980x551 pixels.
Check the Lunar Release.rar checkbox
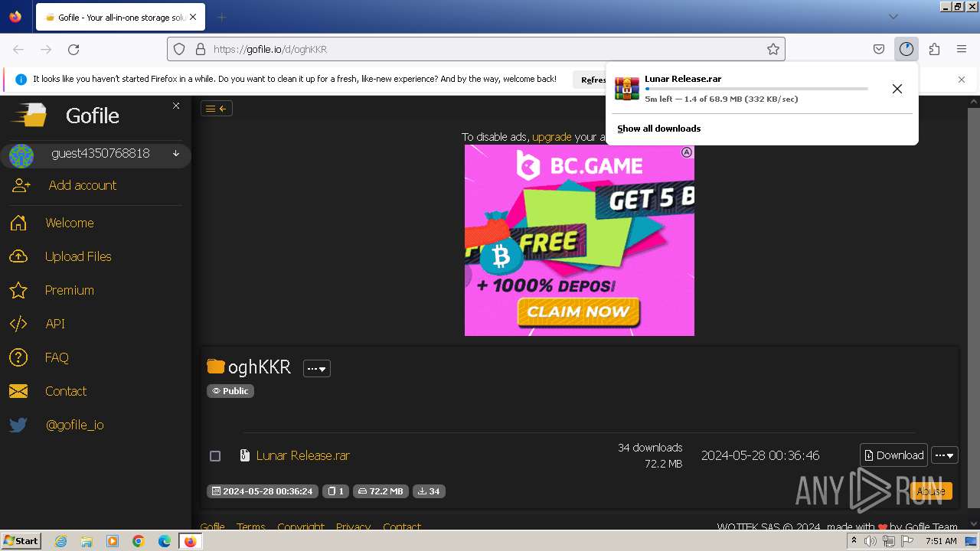coord(215,456)
